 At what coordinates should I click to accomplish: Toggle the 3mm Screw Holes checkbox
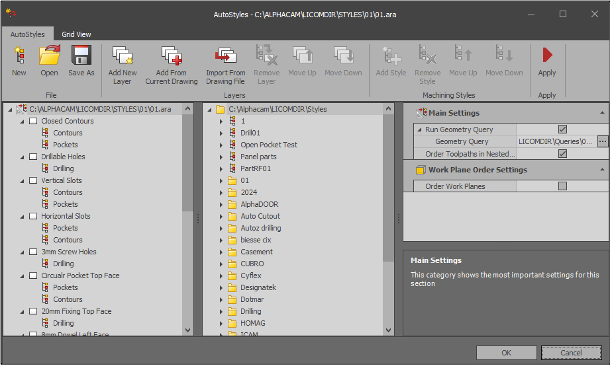coord(33,251)
